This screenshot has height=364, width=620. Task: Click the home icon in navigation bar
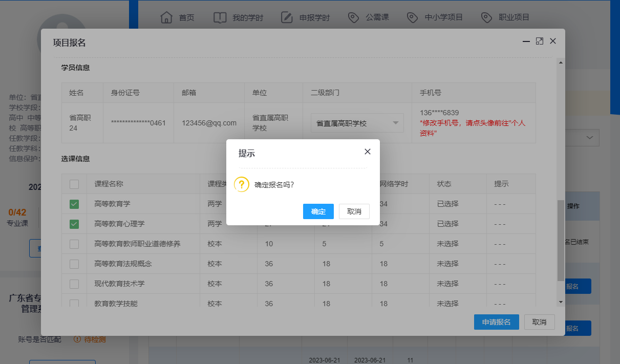click(x=166, y=17)
